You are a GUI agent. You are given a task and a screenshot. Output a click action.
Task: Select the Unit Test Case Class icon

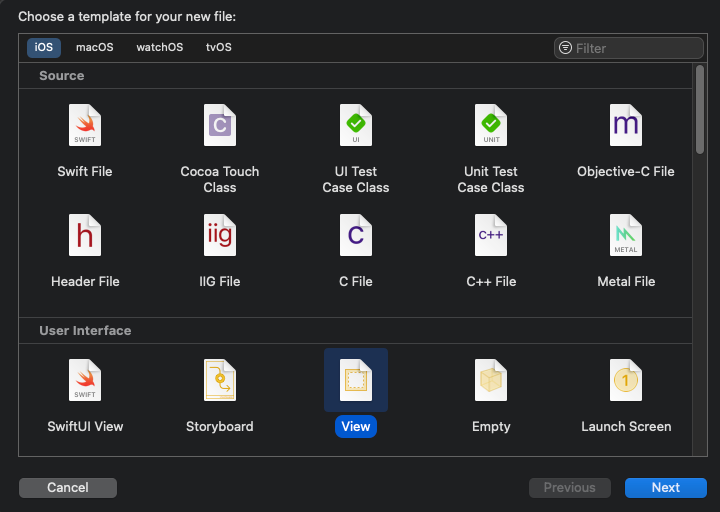[491, 125]
